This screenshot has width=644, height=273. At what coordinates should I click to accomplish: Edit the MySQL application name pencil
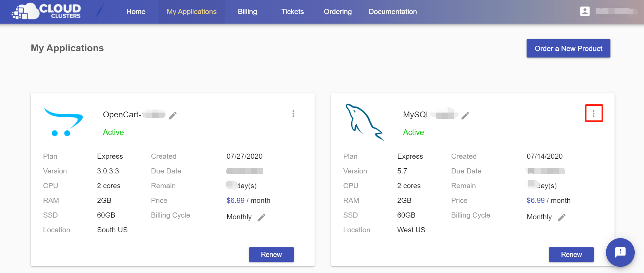pos(465,116)
